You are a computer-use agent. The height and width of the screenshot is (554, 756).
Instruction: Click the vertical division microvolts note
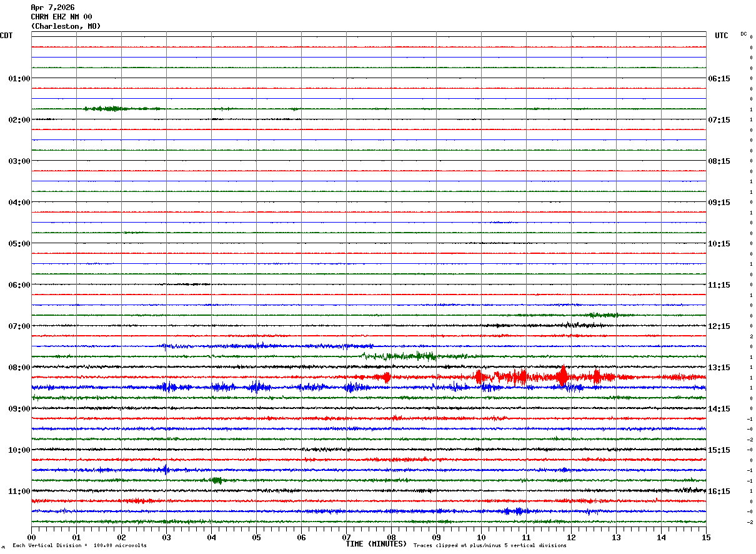[x=79, y=545]
